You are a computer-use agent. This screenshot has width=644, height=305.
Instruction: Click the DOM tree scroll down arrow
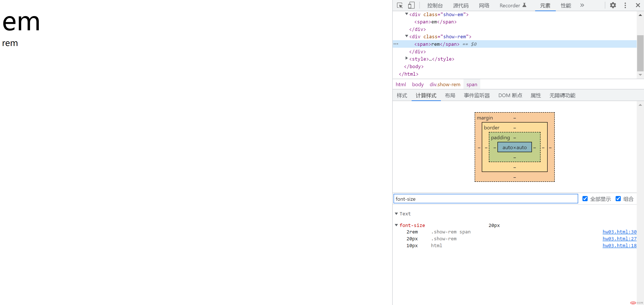(x=640, y=75)
